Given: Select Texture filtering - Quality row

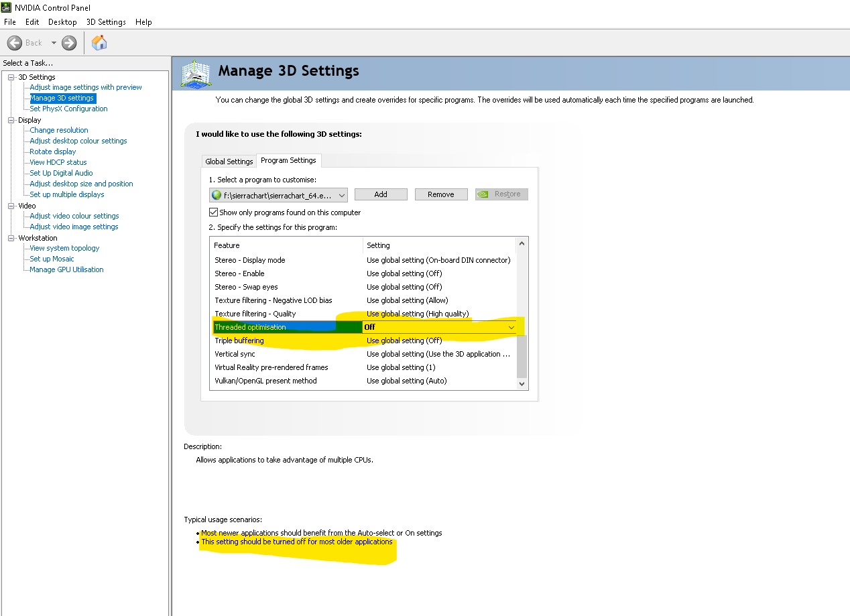Looking at the screenshot, I should (x=363, y=314).
